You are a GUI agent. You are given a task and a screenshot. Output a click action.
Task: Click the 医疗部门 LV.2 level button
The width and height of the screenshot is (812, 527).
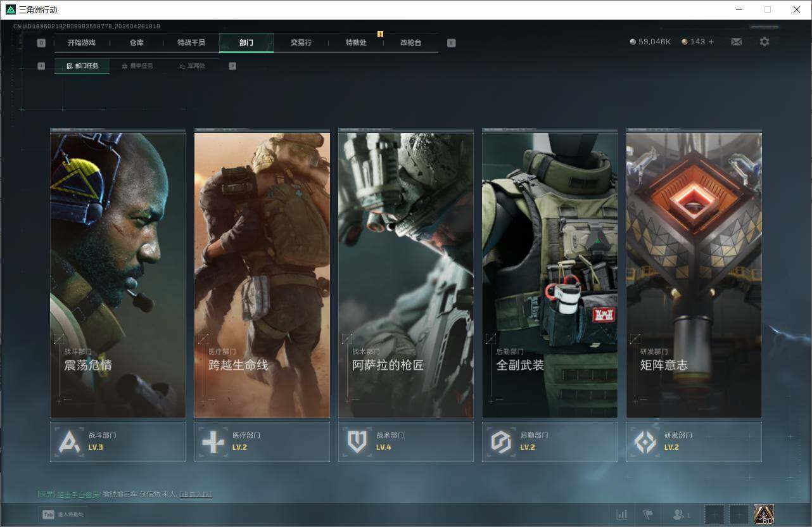262,441
